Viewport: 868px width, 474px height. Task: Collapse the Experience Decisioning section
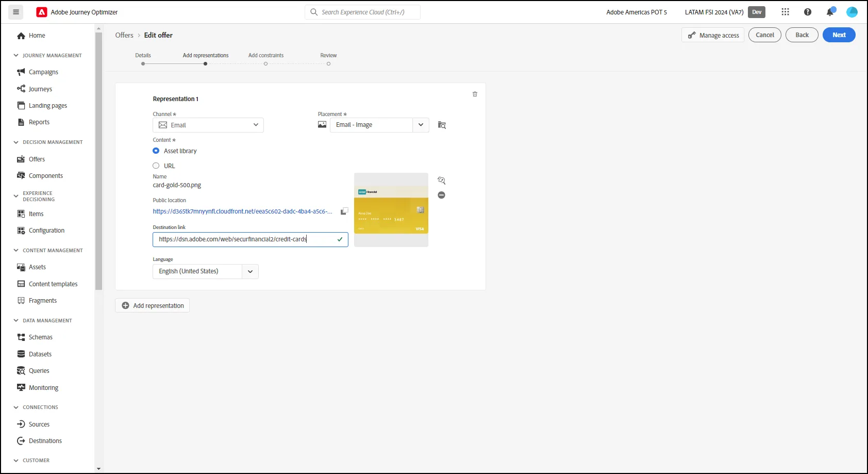click(x=16, y=196)
